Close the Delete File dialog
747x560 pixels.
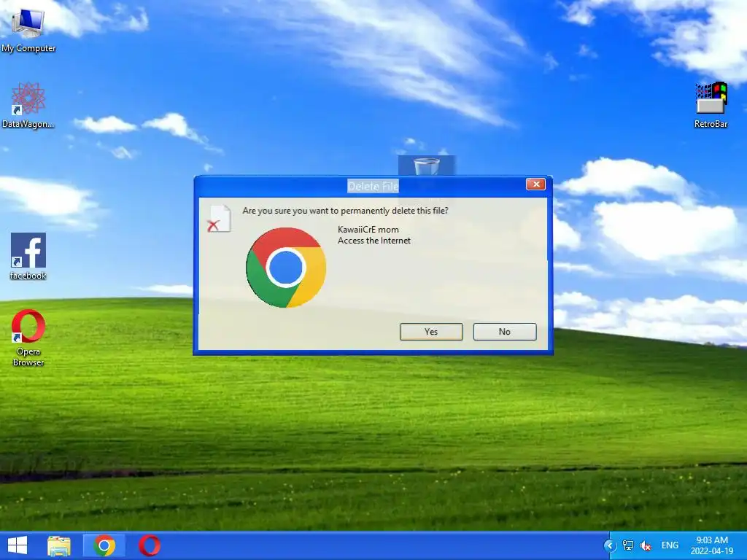click(x=536, y=184)
